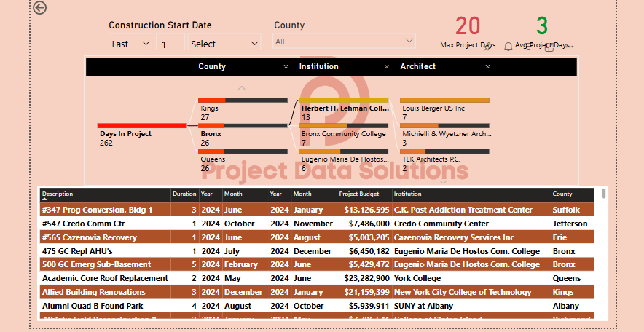The width and height of the screenshot is (644, 332).
Task: Sort by the Description column header
Action: 106,194
